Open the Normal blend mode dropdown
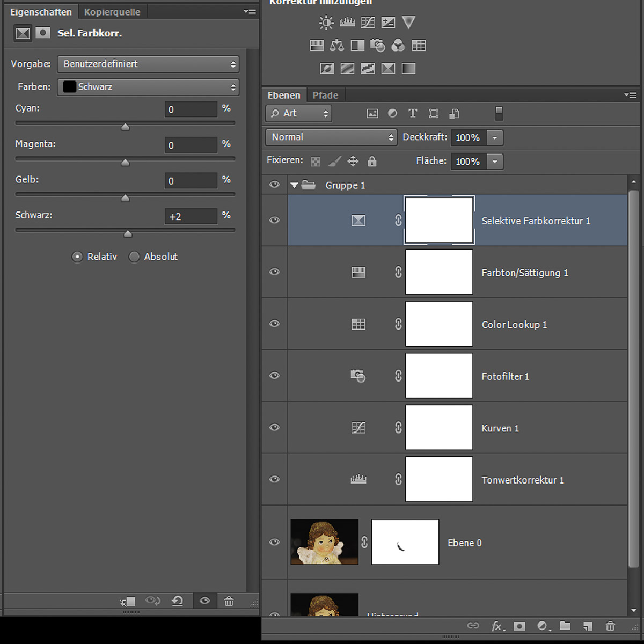Viewport: 644px width, 644px height. click(331, 137)
